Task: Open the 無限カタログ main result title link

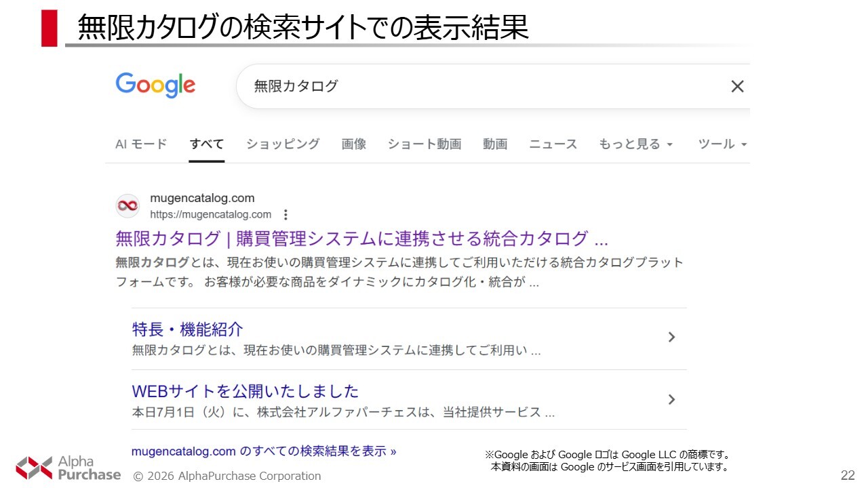Action: [361, 239]
